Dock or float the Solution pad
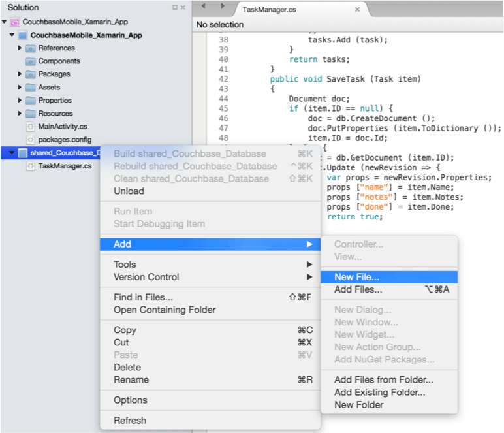This screenshot has height=433, width=504. (175, 7)
